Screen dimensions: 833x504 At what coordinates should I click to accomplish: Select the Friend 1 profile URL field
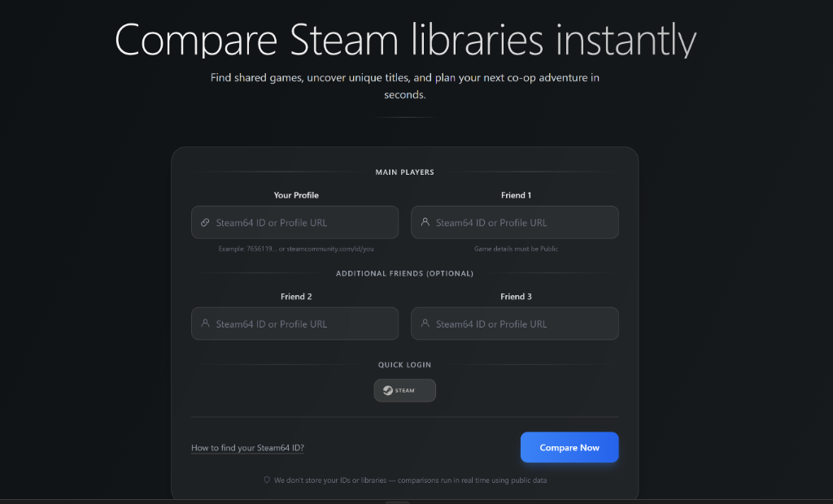pos(522,223)
